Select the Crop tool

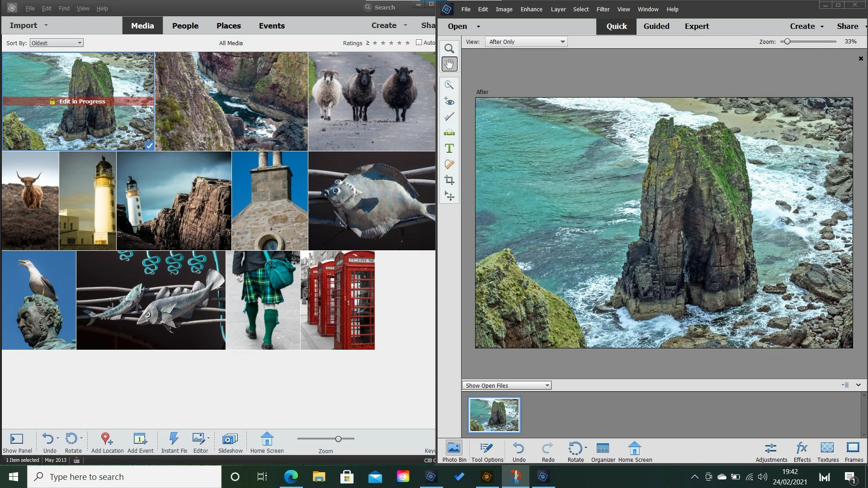tap(449, 180)
